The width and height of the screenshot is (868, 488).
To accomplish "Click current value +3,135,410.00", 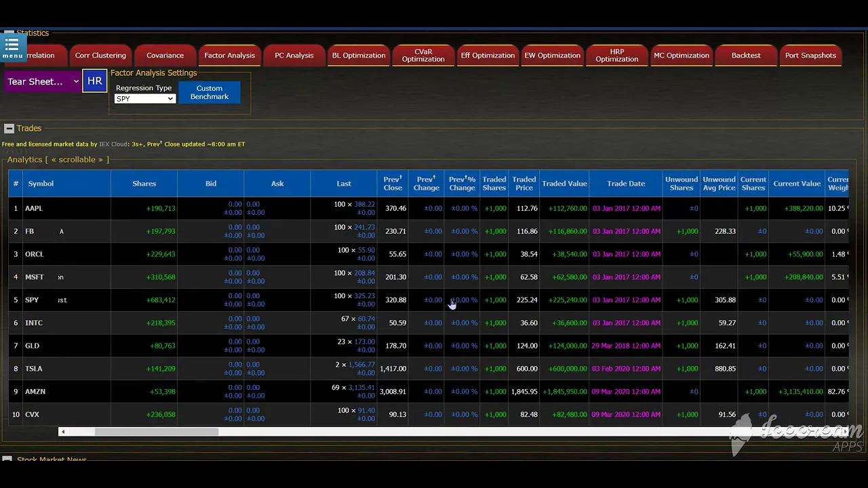I will 800,392.
